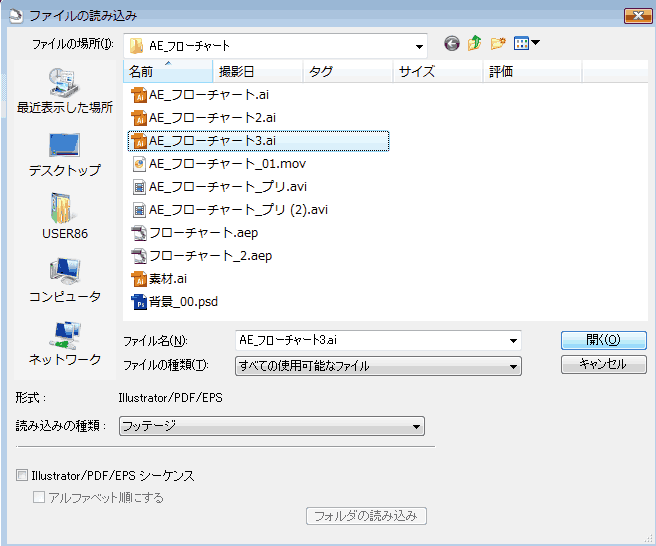Sort by Size (サイズ) column header

(438, 72)
